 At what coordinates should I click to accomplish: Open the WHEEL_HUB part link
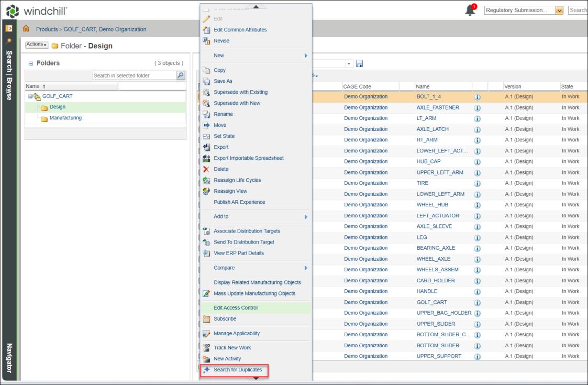(x=432, y=205)
